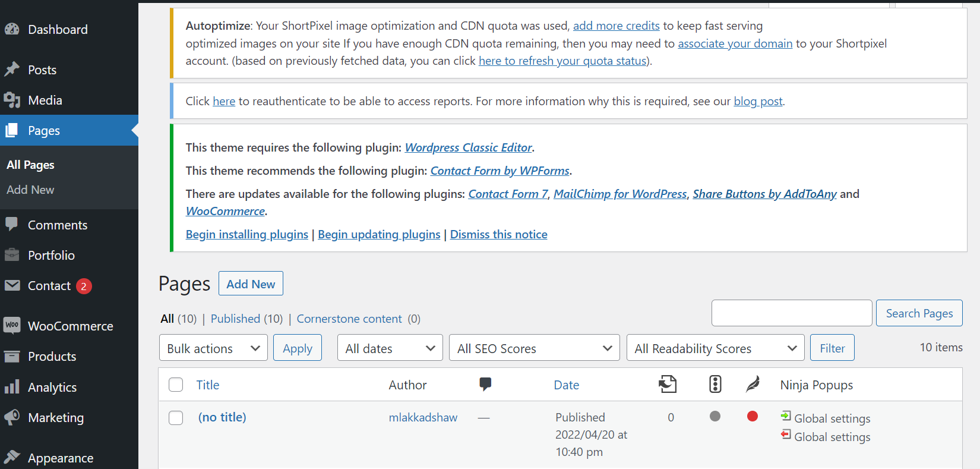Click the WooCommerce woo logo icon
Image resolution: width=980 pixels, height=469 pixels.
click(x=12, y=325)
